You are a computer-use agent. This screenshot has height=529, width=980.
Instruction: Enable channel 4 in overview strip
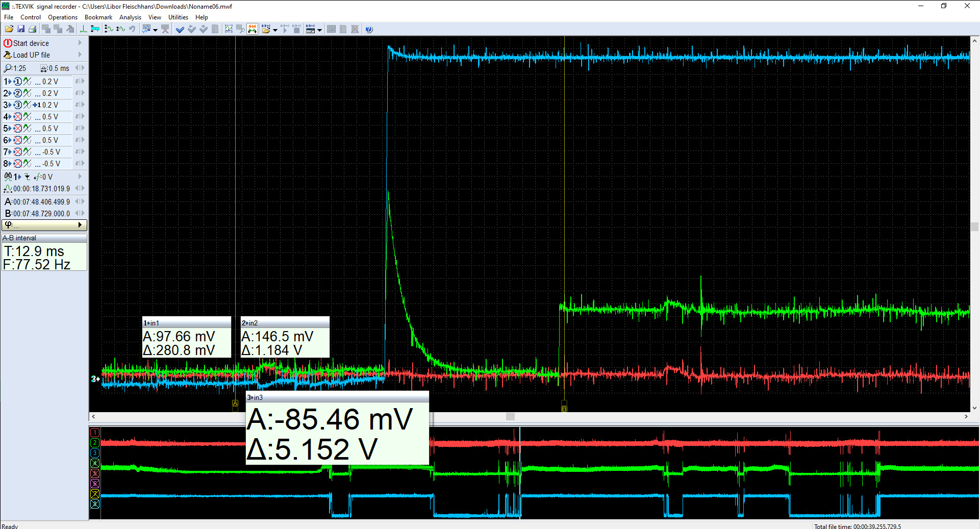tap(95, 463)
